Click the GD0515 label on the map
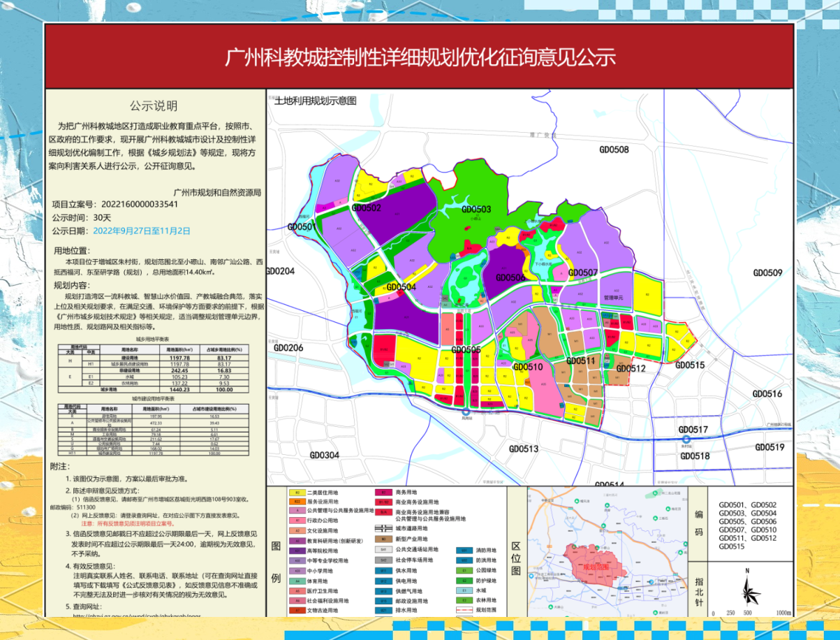The height and width of the screenshot is (640, 840). pos(690,365)
